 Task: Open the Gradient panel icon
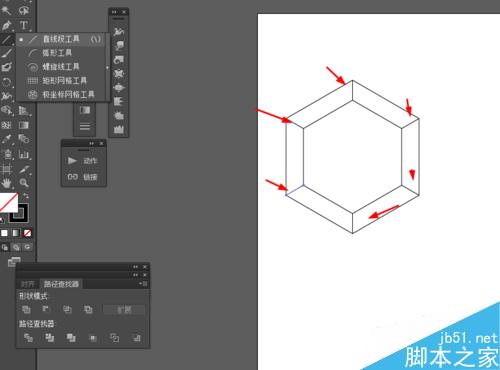pos(85,110)
